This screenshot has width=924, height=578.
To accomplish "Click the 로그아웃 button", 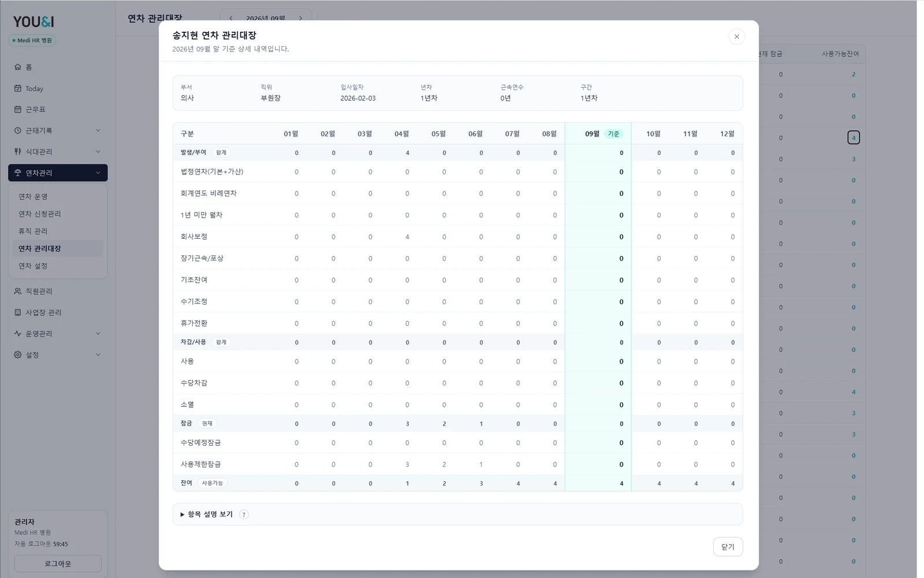I will click(x=58, y=564).
